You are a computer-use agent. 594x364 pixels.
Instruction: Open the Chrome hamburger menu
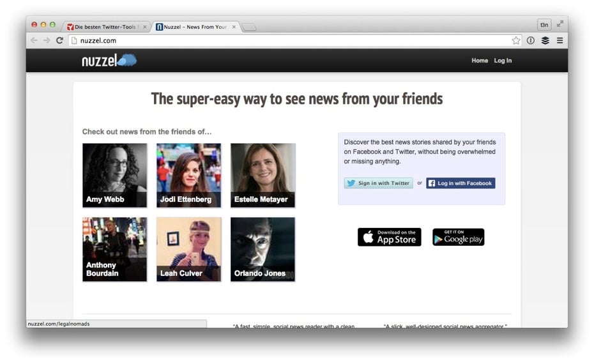click(560, 40)
